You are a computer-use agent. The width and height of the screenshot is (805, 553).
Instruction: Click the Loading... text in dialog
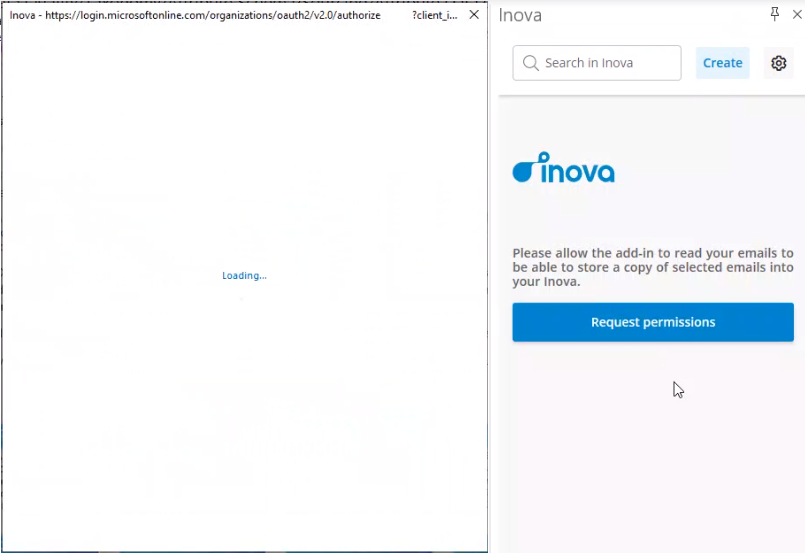coord(244,276)
